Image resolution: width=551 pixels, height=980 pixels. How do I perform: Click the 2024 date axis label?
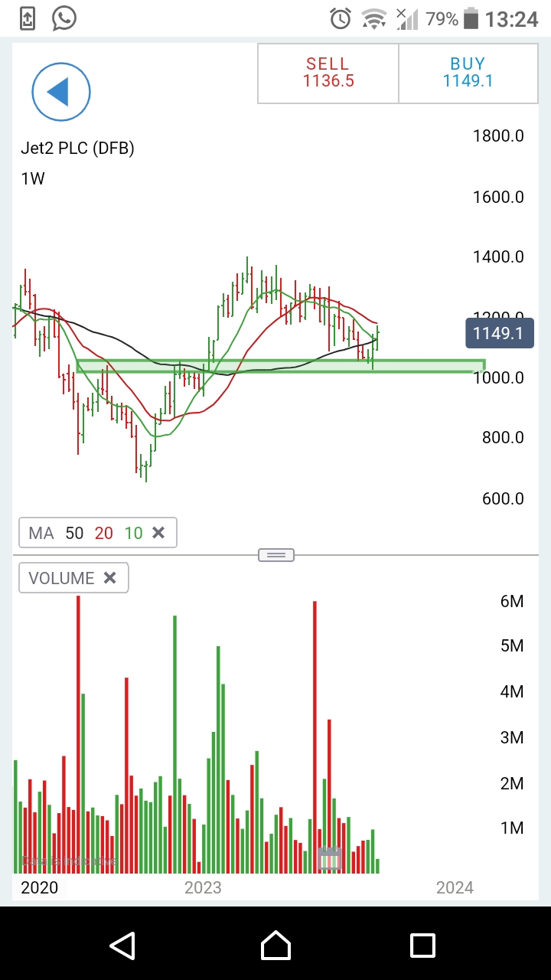[455, 887]
